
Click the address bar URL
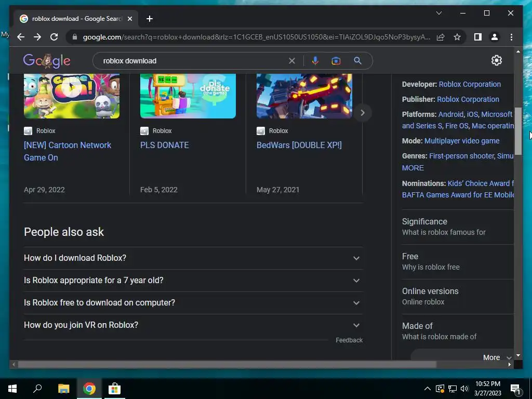[257, 37]
